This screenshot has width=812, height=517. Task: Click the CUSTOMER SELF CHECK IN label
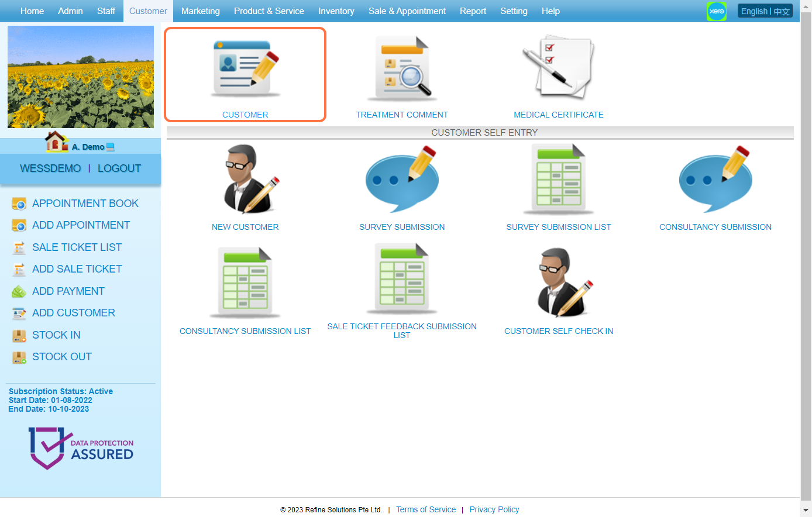coord(559,331)
